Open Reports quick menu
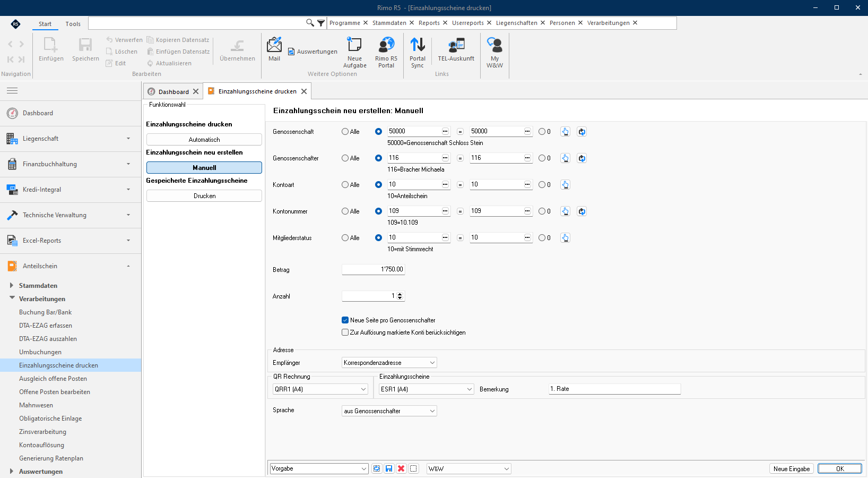This screenshot has height=478, width=868. [x=429, y=23]
